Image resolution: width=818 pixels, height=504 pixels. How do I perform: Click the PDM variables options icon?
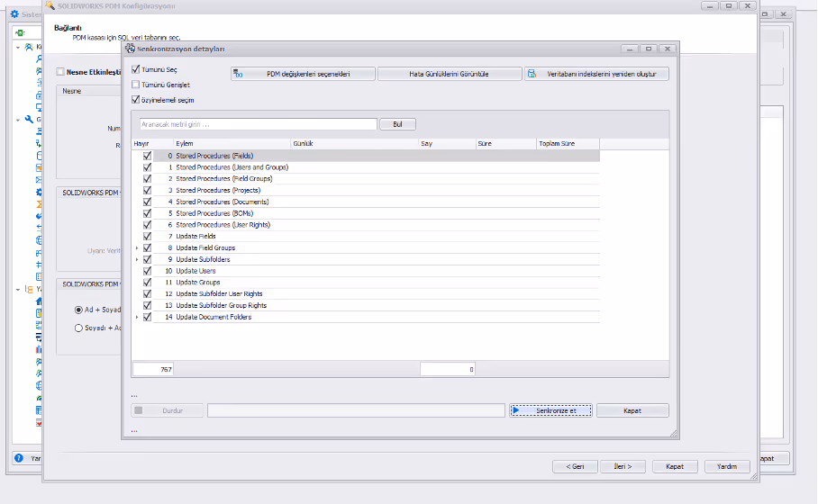[238, 74]
